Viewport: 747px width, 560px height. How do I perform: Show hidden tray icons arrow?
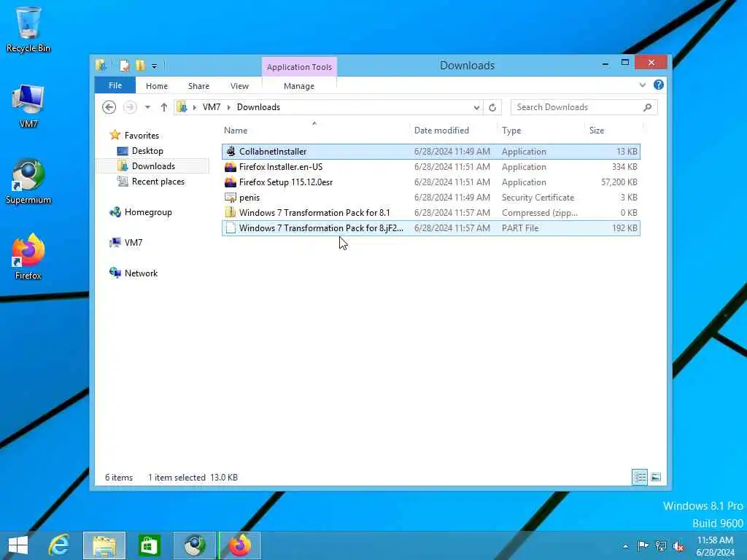pos(625,546)
